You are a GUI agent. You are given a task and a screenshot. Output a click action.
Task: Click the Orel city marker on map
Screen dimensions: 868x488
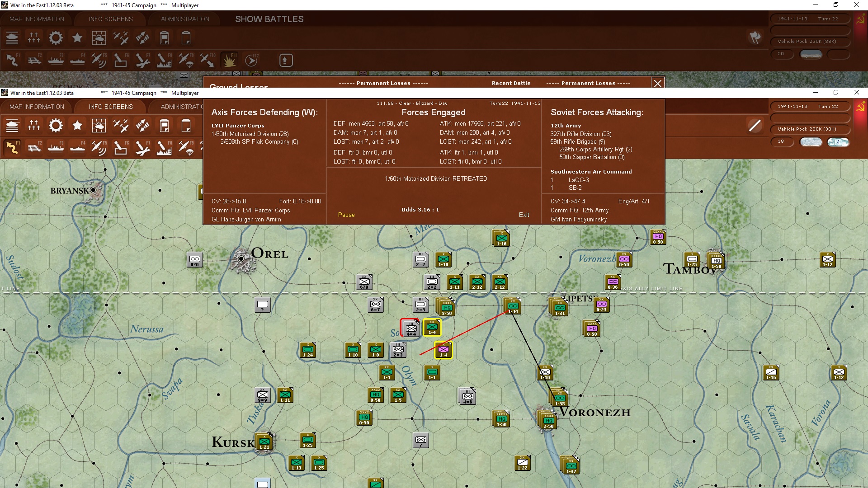pyautogui.click(x=241, y=259)
